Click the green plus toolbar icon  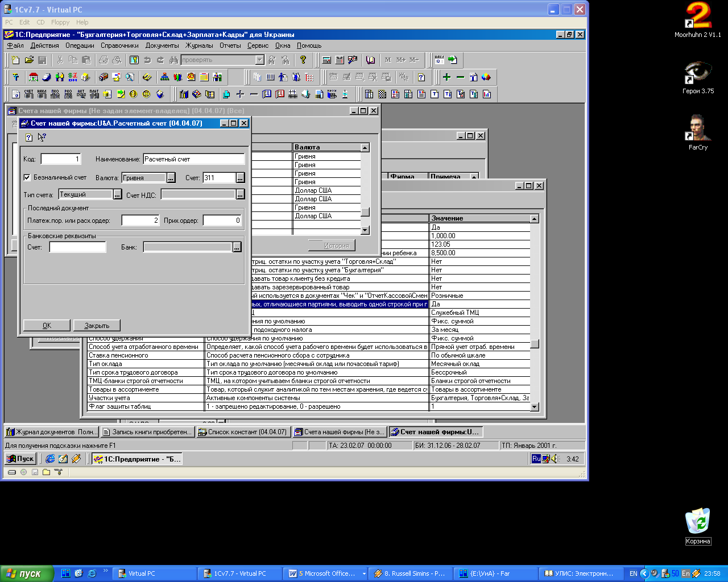point(447,77)
